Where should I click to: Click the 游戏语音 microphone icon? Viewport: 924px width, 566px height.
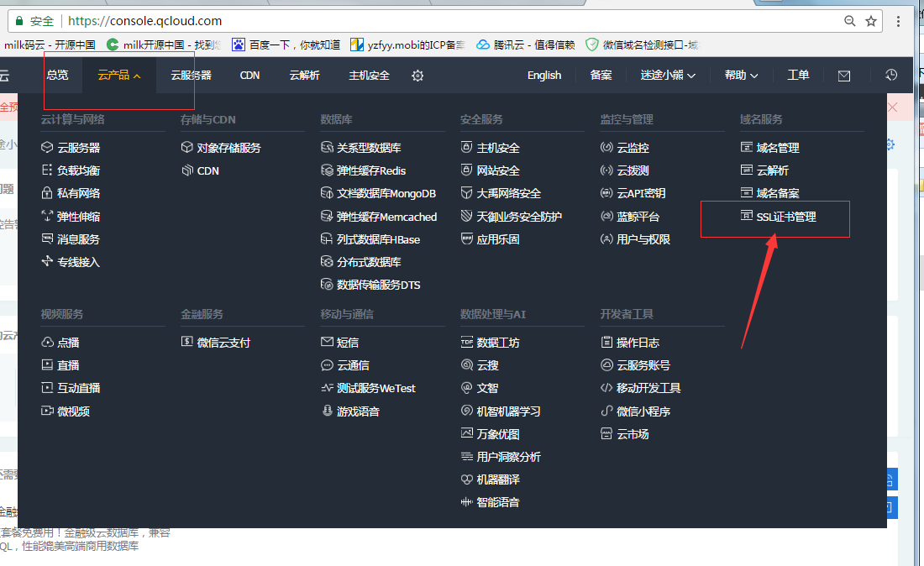coord(327,411)
